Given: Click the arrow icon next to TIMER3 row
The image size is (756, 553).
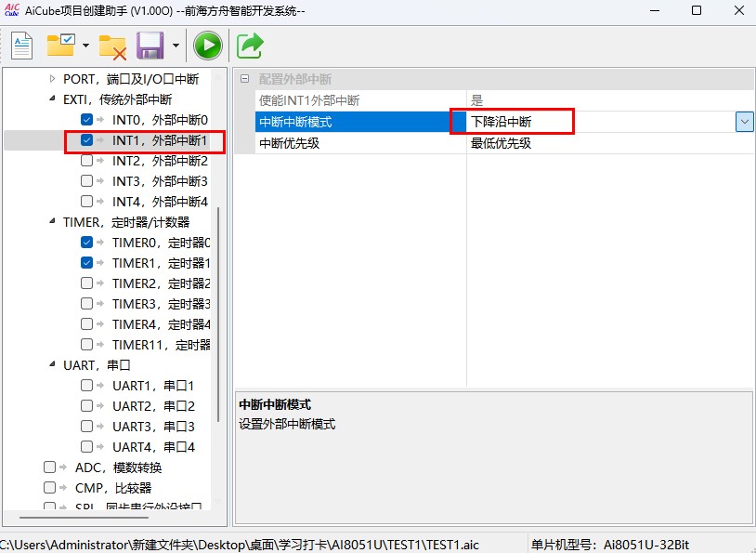Looking at the screenshot, I should tap(100, 304).
